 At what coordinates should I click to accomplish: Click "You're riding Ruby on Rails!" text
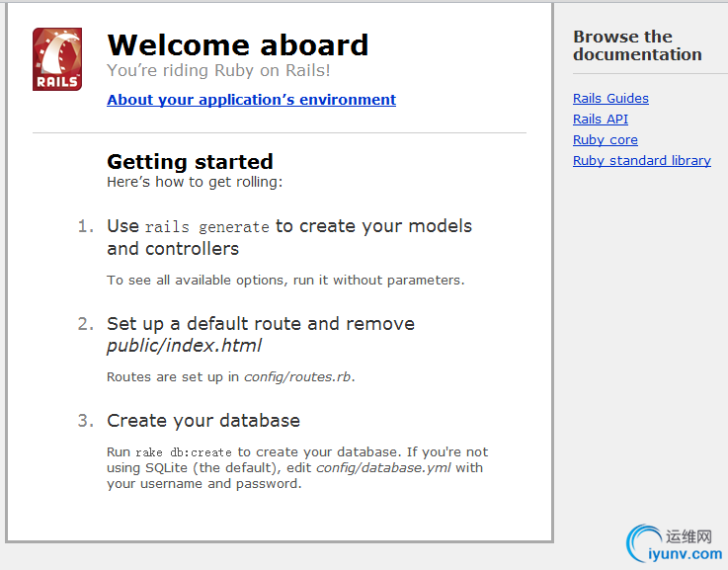coord(218,70)
